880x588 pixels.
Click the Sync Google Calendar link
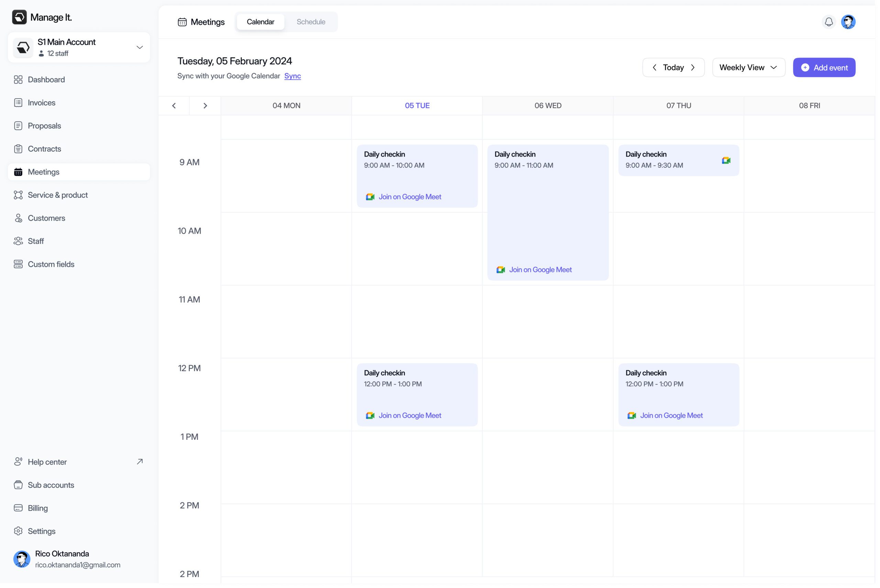pos(293,76)
